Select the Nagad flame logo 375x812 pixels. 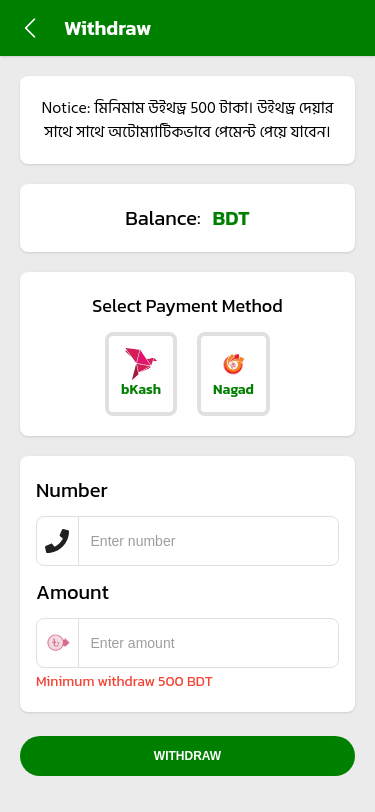tap(234, 364)
